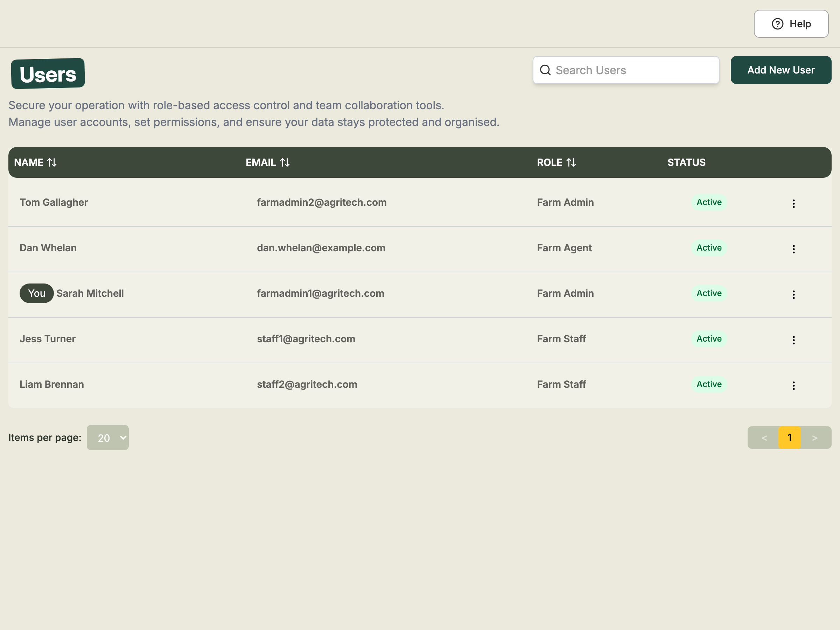Sort table by ROLE column arrows

tap(571, 162)
